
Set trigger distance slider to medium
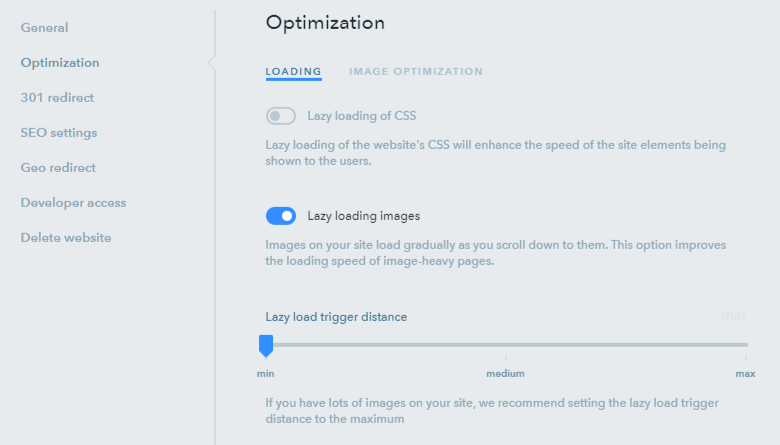506,345
